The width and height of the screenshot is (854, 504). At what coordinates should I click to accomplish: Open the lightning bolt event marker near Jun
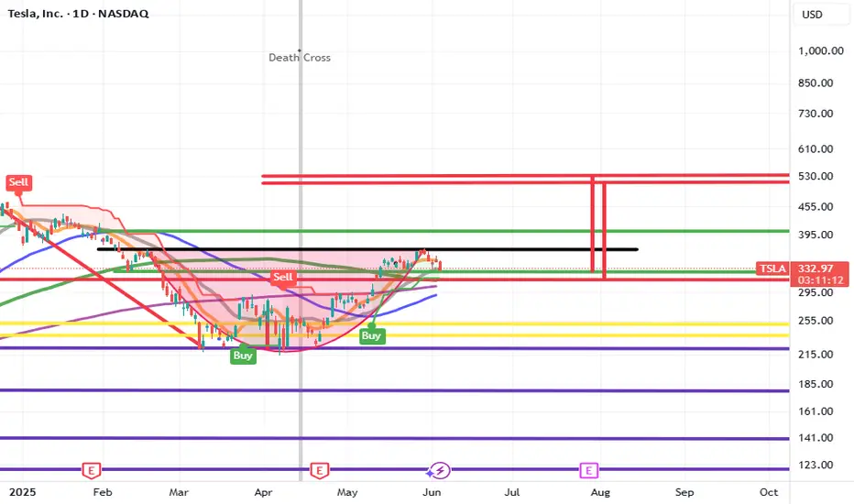tap(440, 470)
